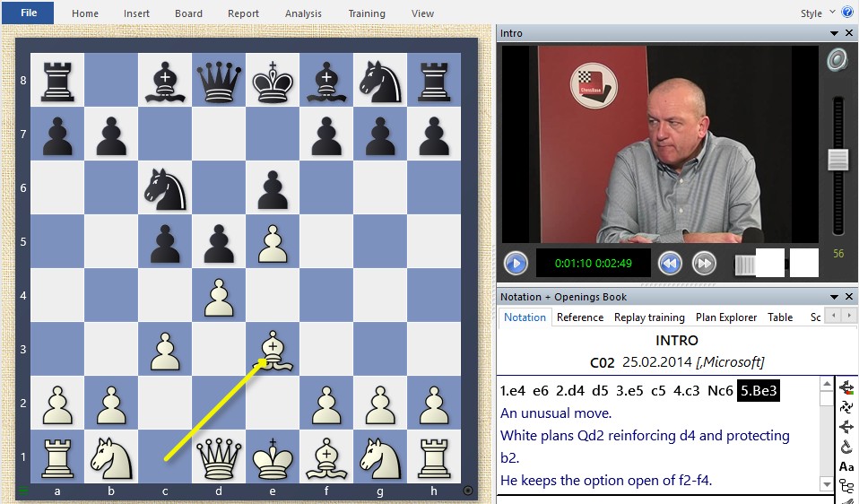
Task: Expand the Style options chevron
Action: click(x=833, y=13)
